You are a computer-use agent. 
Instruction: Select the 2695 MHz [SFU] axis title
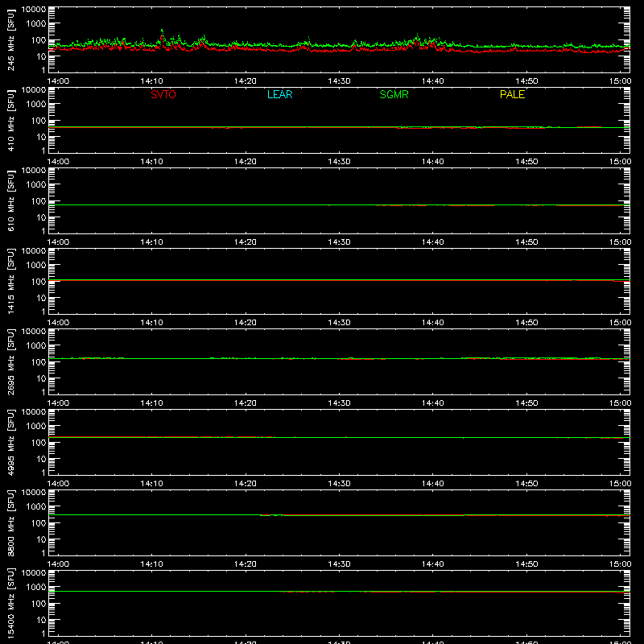11,361
